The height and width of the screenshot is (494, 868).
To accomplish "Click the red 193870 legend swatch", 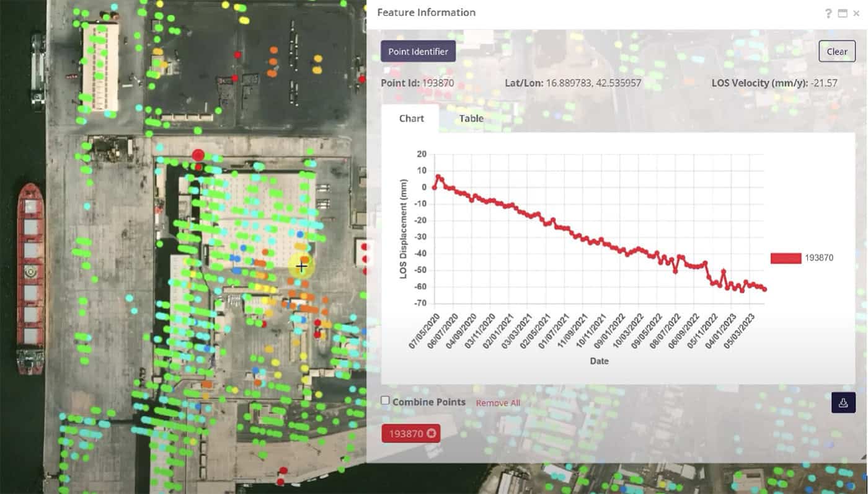I will [785, 258].
